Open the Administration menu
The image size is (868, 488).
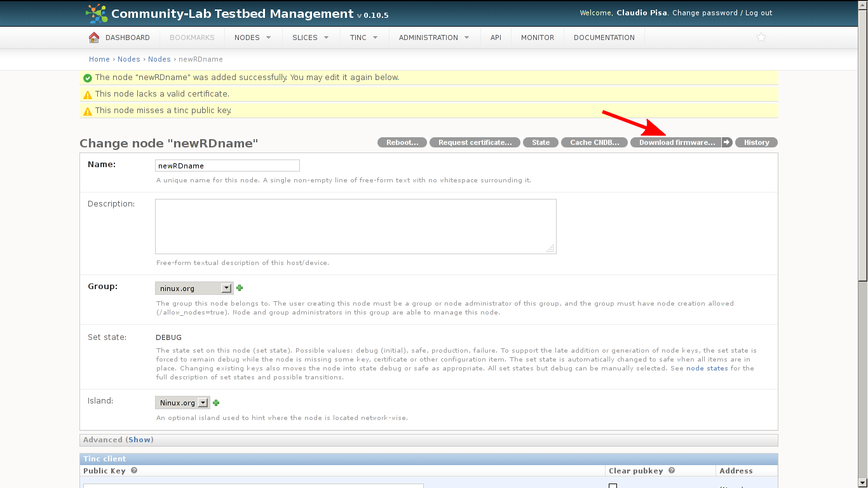434,37
